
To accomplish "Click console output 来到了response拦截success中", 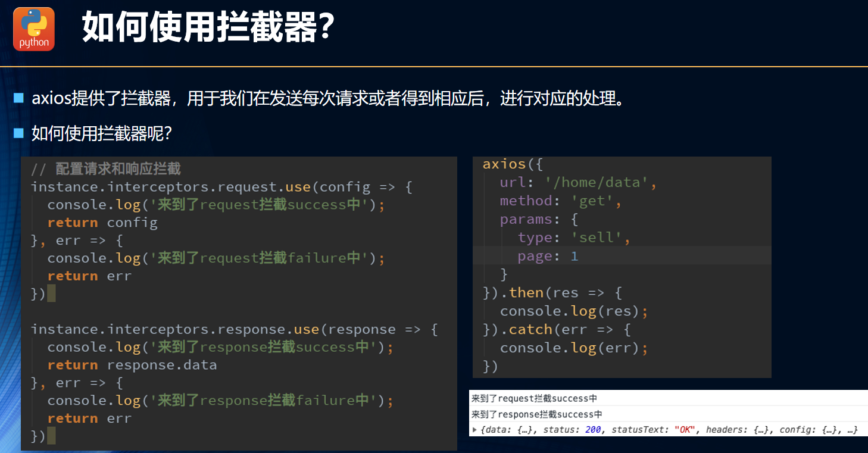I will click(536, 414).
